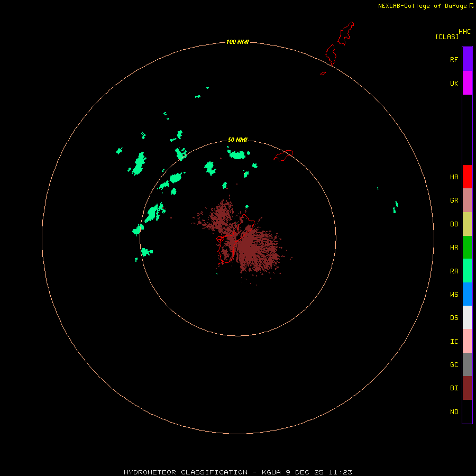Click the brown BI legend color block
476x476 pixels.
point(467,388)
